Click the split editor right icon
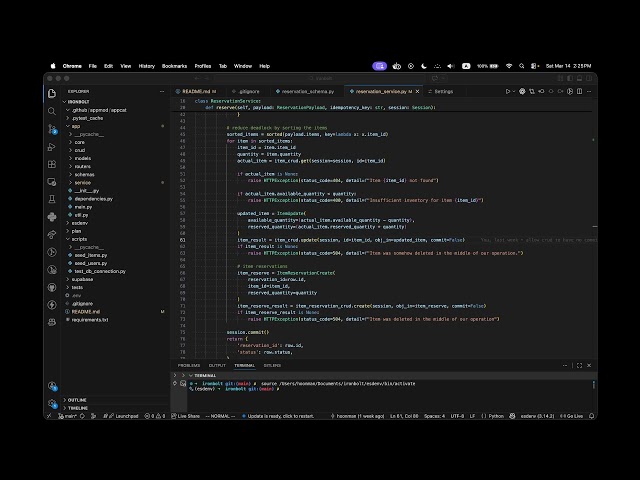This screenshot has height=480, width=640. tap(580, 91)
